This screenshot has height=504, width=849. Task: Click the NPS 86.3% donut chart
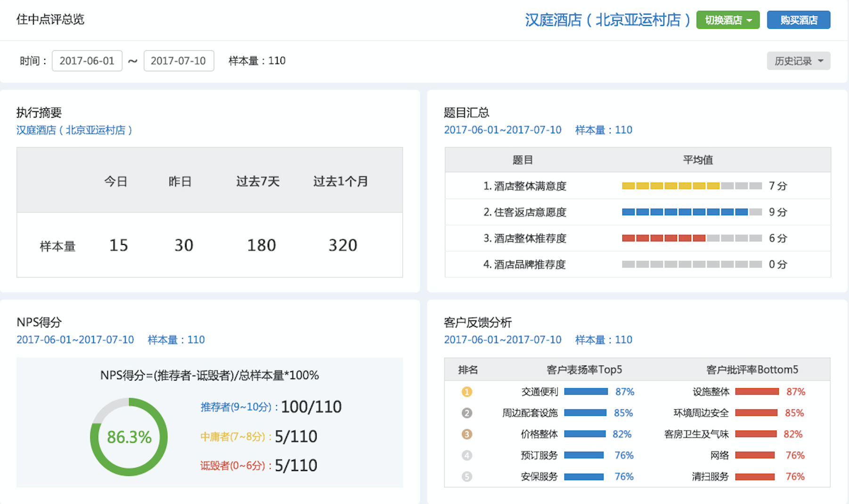click(x=129, y=437)
